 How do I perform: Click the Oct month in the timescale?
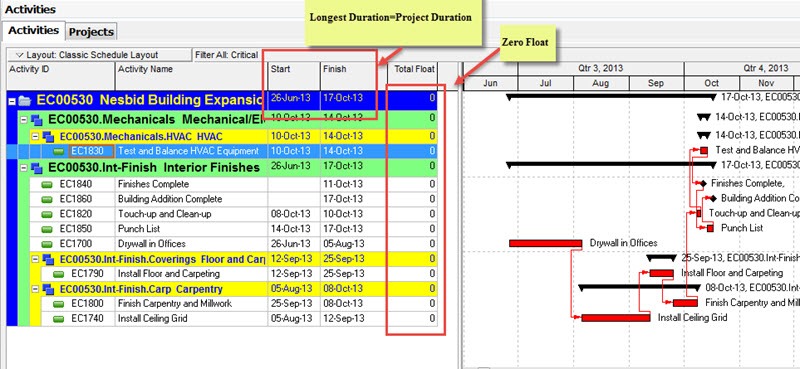coord(712,83)
